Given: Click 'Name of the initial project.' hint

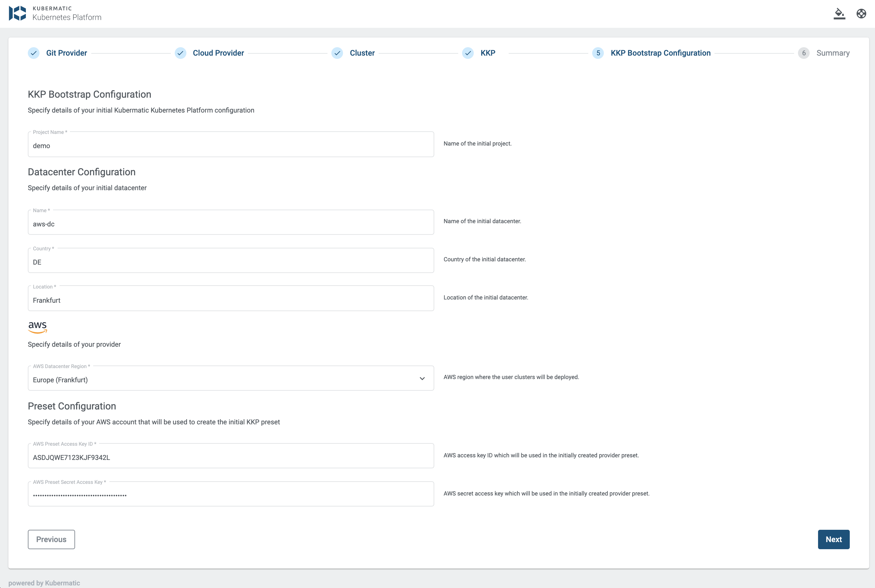Looking at the screenshot, I should (477, 144).
